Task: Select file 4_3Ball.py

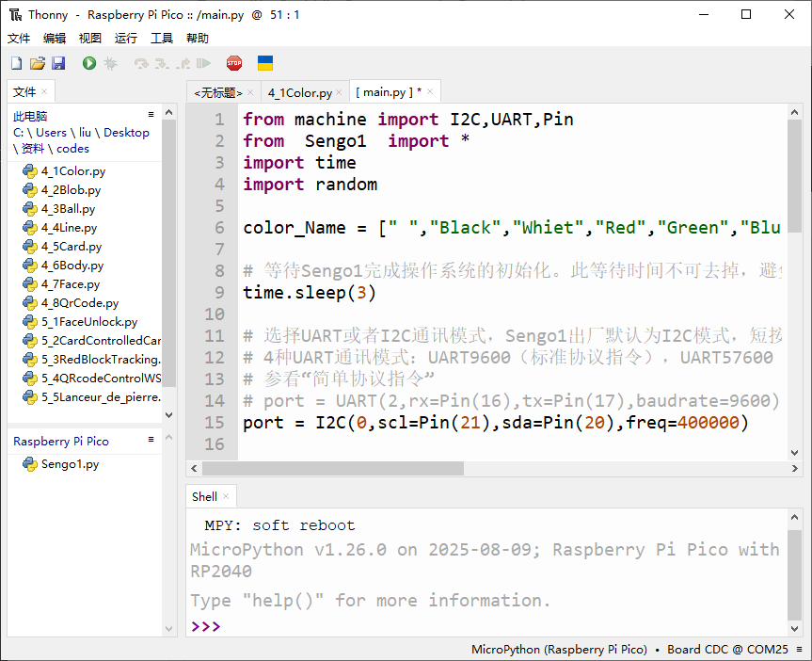Action: coord(69,209)
